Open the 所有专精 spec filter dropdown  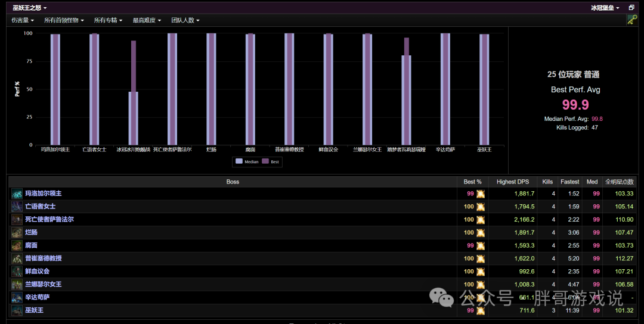tap(108, 20)
